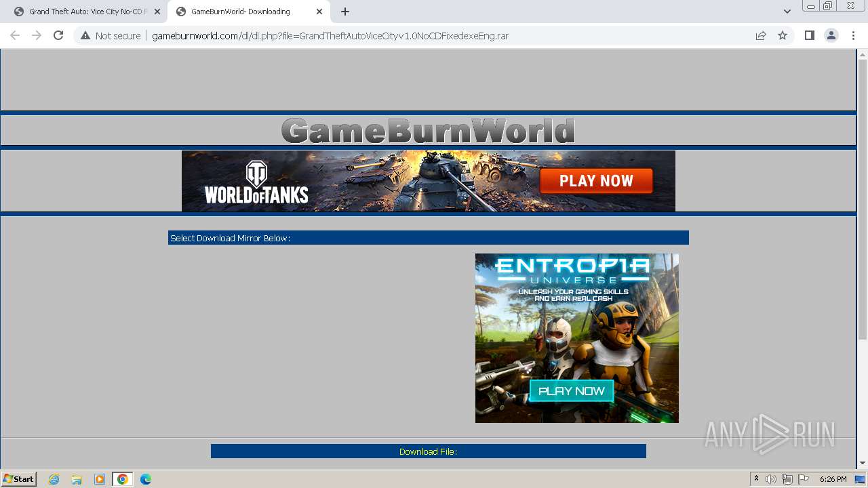Open the Chrome profile avatar
The image size is (868, 488).
click(x=831, y=36)
